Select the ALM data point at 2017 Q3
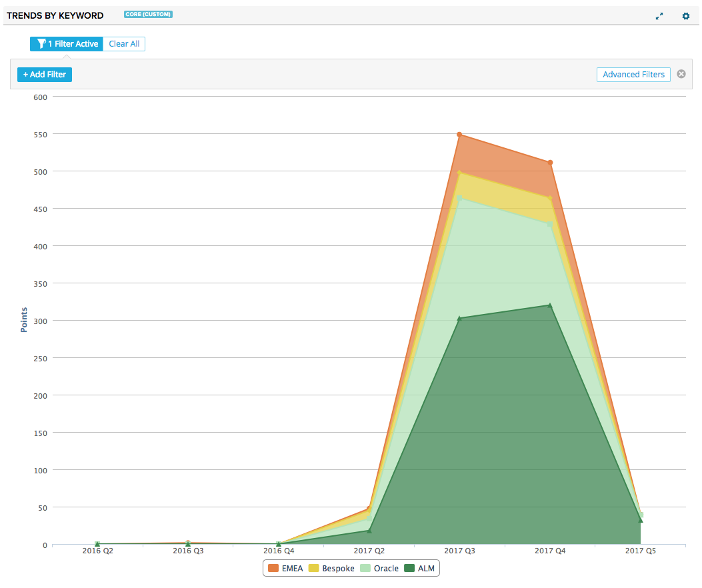702x588 pixels. click(x=459, y=319)
